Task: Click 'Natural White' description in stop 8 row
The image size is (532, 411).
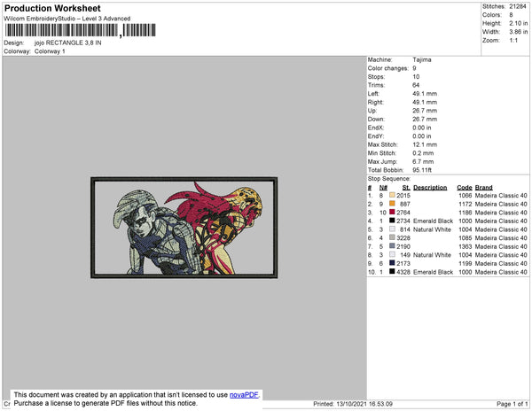Action: (x=432, y=255)
